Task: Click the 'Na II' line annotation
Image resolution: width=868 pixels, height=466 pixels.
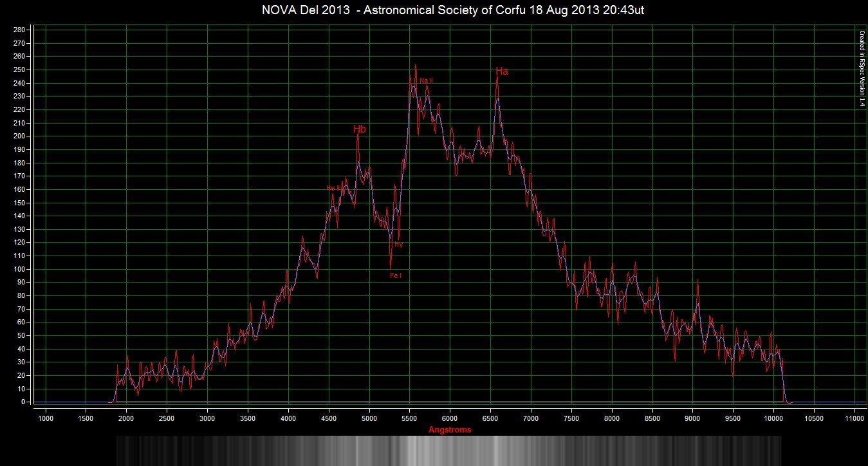Action: [426, 80]
